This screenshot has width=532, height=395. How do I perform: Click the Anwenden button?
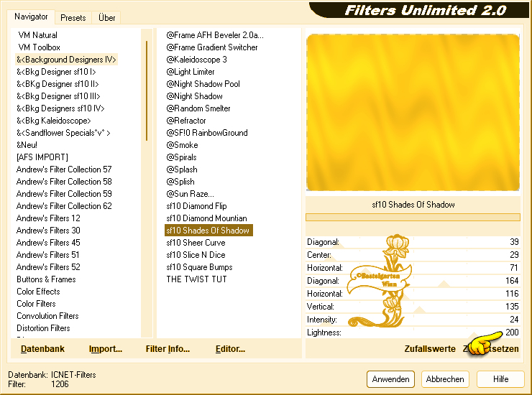[390, 378]
